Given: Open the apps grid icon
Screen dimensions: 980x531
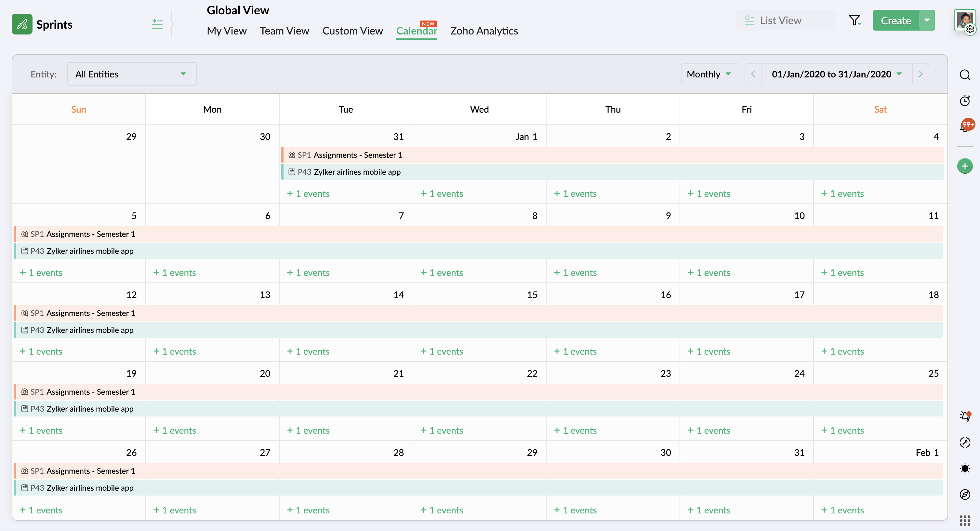Looking at the screenshot, I should pos(965,520).
